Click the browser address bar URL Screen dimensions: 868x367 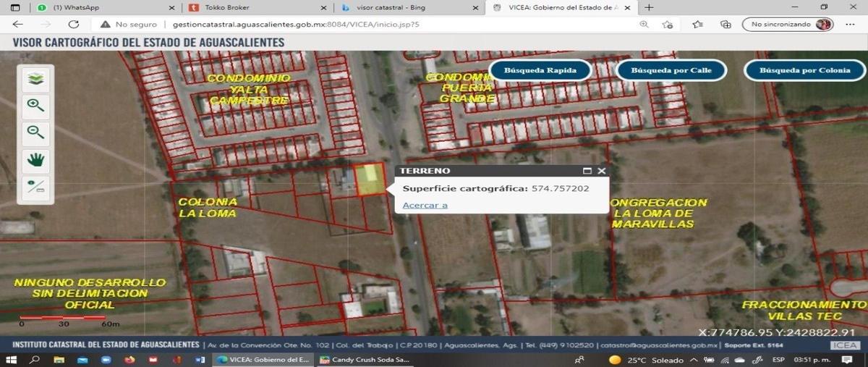297,24
